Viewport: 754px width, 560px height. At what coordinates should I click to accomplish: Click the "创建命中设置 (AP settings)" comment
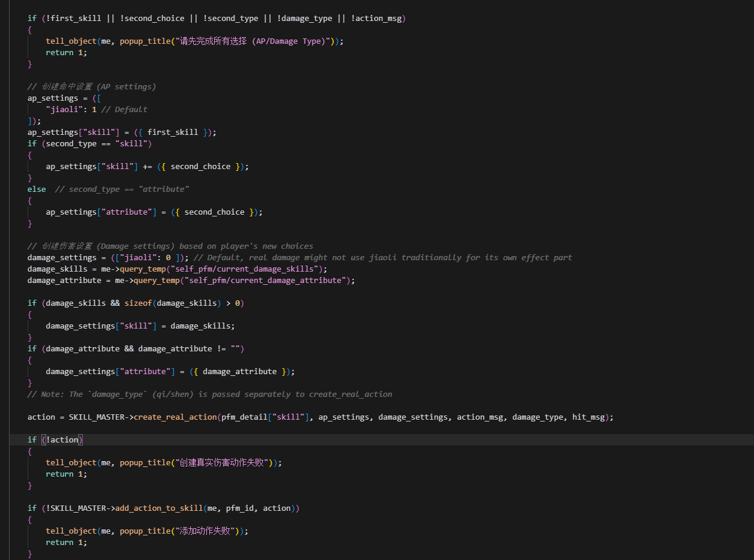pos(92,87)
